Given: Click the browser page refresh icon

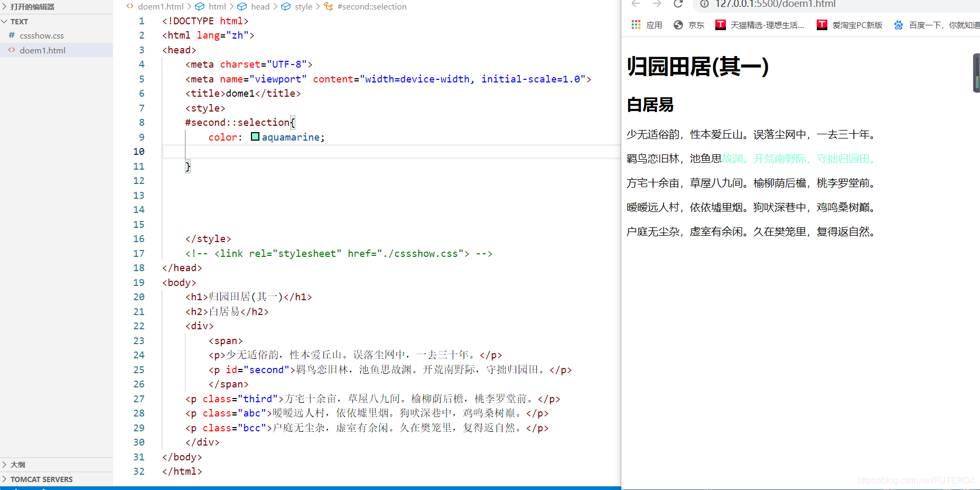Looking at the screenshot, I should coord(678,4).
